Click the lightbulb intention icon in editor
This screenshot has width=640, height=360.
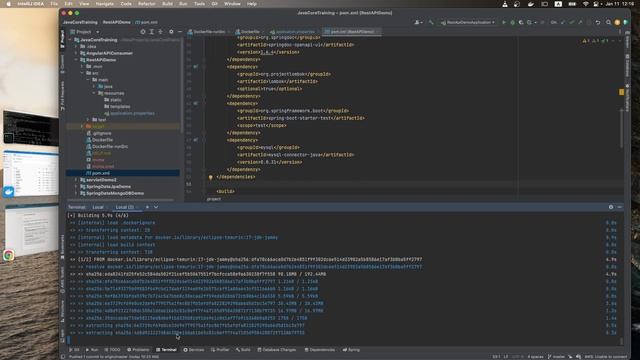pos(211,178)
